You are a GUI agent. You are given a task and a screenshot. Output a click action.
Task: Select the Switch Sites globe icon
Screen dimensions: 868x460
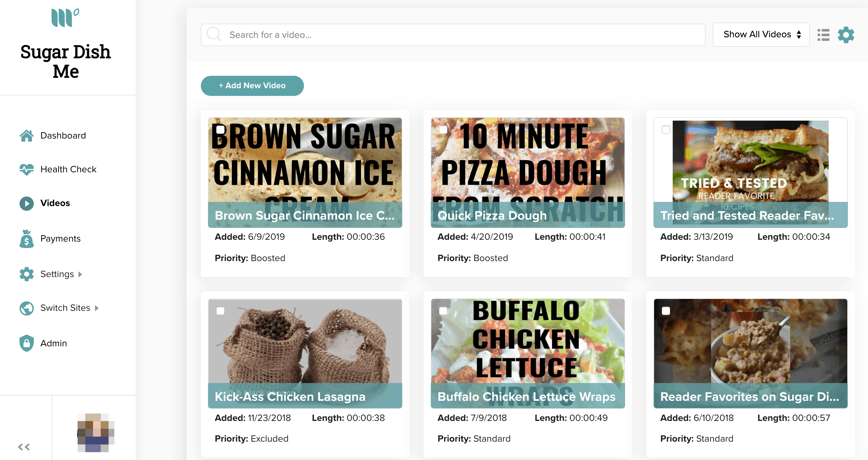pyautogui.click(x=26, y=308)
